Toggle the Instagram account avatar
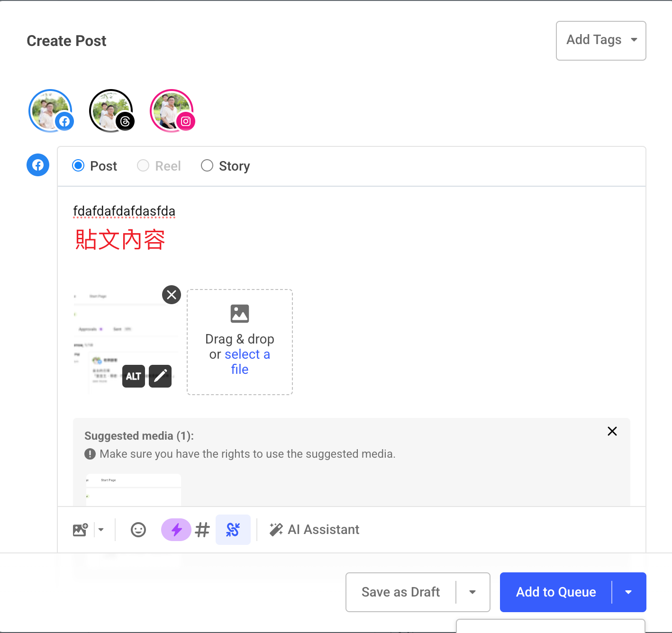 click(172, 111)
